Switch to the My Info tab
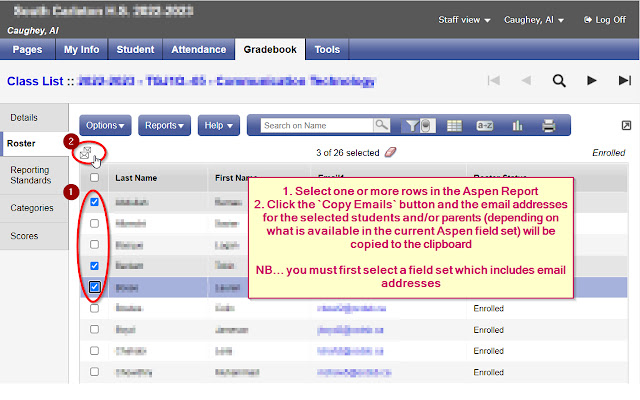This screenshot has width=640, height=400. point(81,49)
